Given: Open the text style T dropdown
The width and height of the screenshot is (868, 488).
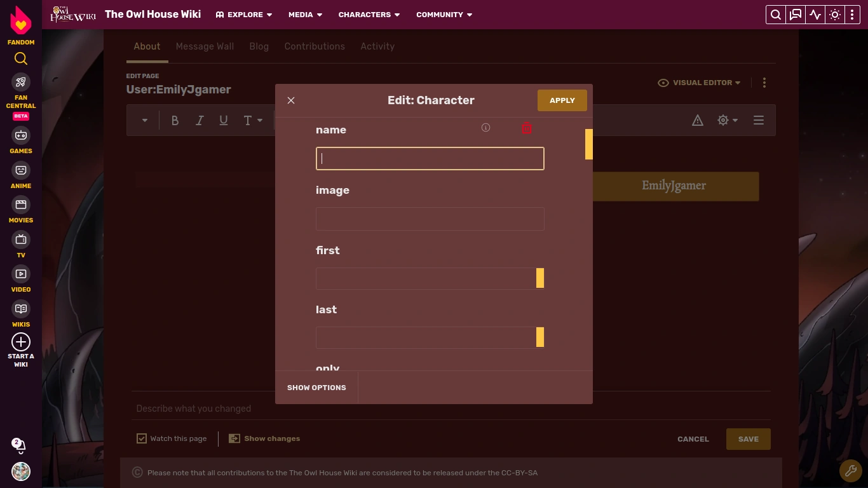Looking at the screenshot, I should [252, 120].
